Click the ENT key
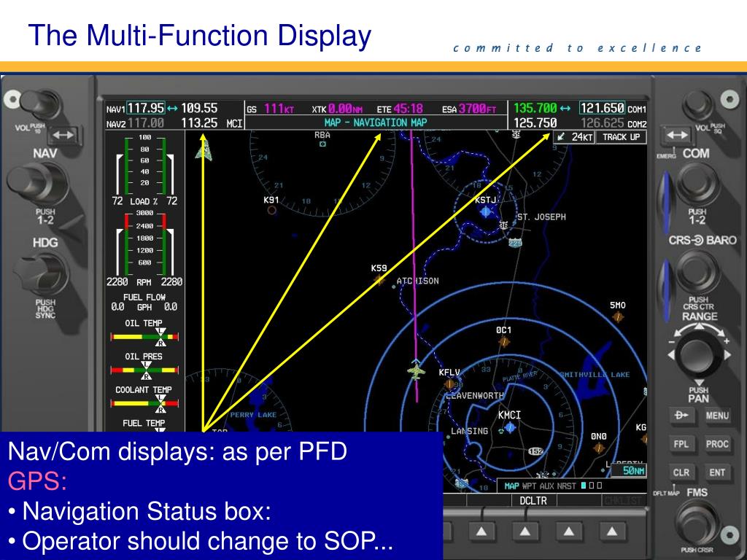 pyautogui.click(x=717, y=472)
